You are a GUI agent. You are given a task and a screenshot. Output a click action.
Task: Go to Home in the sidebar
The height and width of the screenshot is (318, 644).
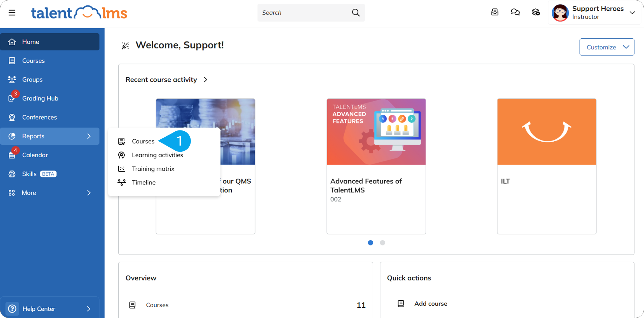[x=50, y=42]
